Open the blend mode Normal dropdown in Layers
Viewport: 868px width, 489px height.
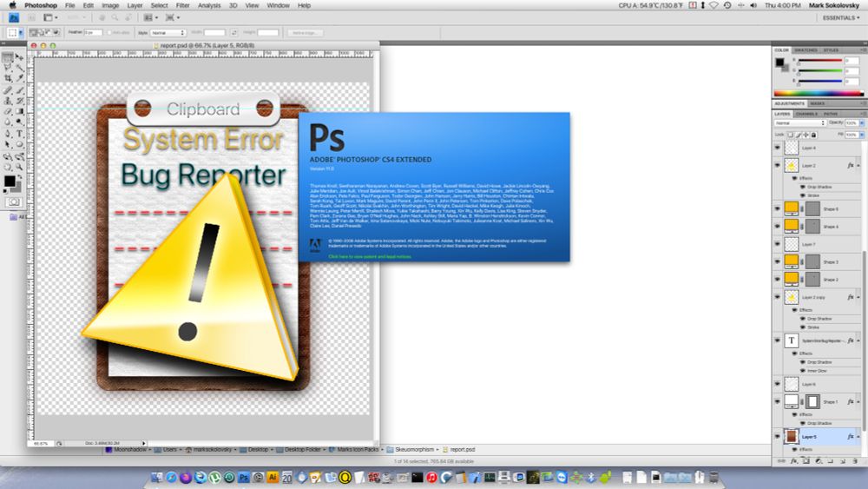coord(800,123)
